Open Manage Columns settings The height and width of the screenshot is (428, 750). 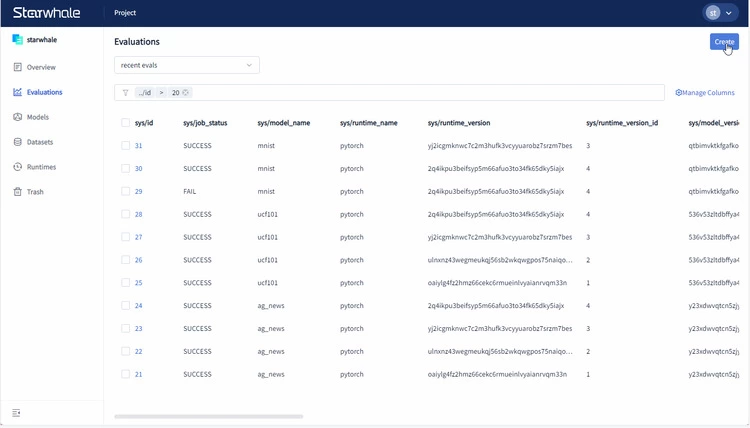tap(705, 92)
